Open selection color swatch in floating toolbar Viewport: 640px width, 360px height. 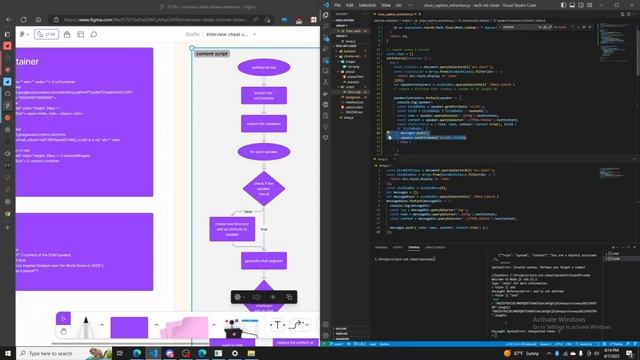click(238, 297)
